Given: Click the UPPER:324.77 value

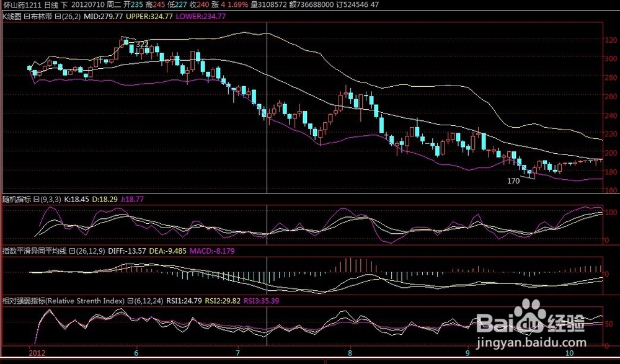Looking at the screenshot, I should click(x=149, y=17).
